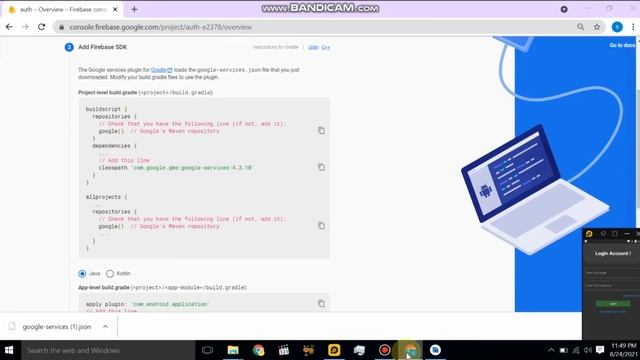
Task: Click the file icon of google-services (1).json
Action: click(x=12, y=326)
